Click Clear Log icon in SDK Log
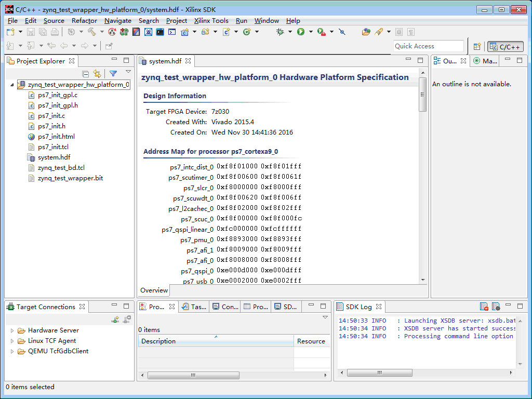This screenshot has height=399, width=532. pos(484,307)
